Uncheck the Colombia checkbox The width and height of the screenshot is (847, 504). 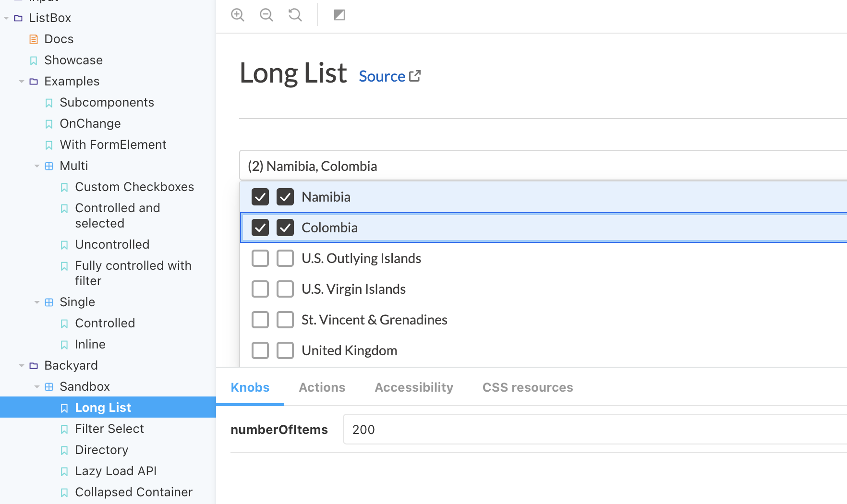point(260,228)
